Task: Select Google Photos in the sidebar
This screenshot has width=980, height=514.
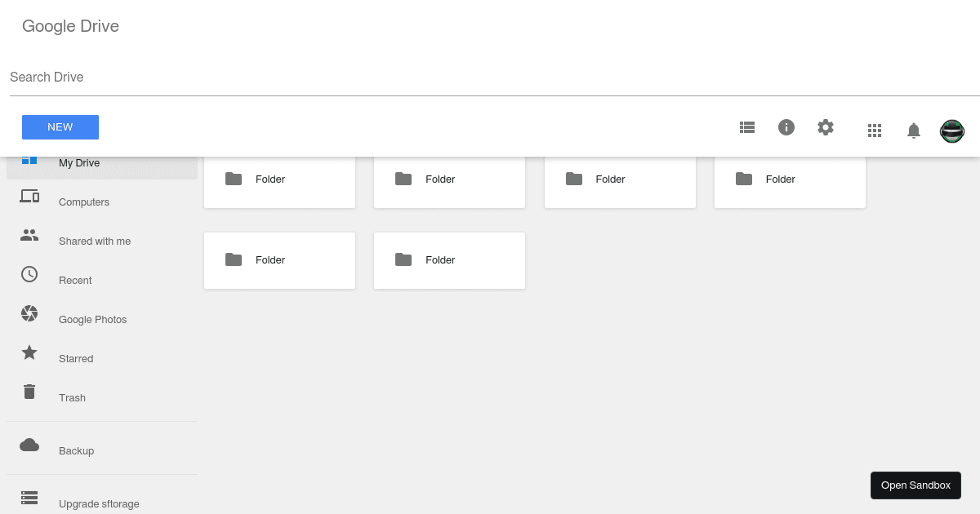Action: pyautogui.click(x=92, y=319)
